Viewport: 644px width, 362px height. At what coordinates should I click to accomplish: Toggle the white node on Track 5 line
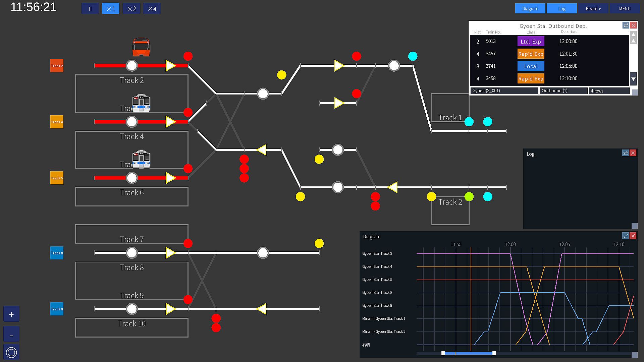132,178
